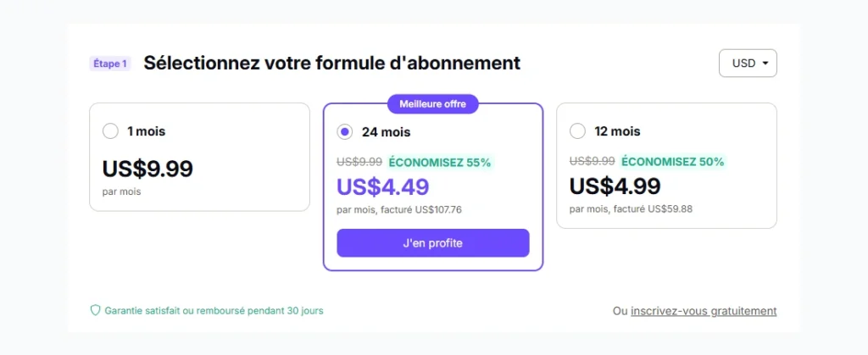
Task: Click the US$4.49 monthly price
Action: pos(383,187)
